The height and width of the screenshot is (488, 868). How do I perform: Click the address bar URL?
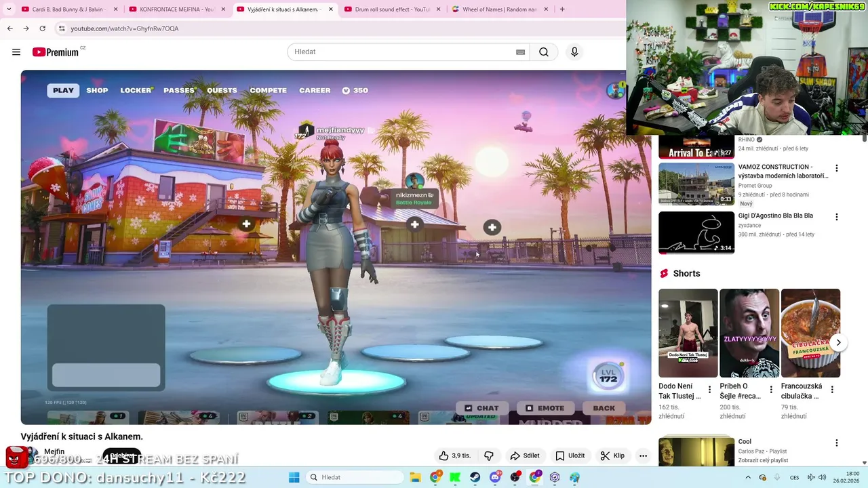[x=125, y=28]
